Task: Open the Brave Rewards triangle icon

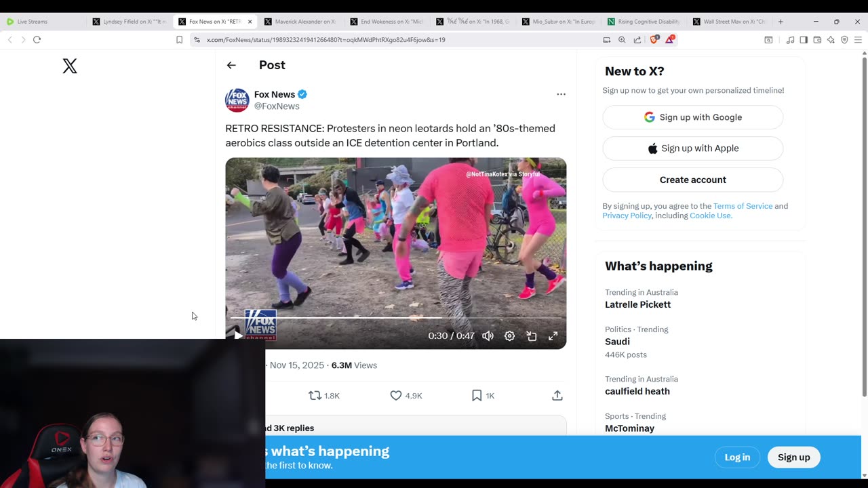Action: [670, 39]
